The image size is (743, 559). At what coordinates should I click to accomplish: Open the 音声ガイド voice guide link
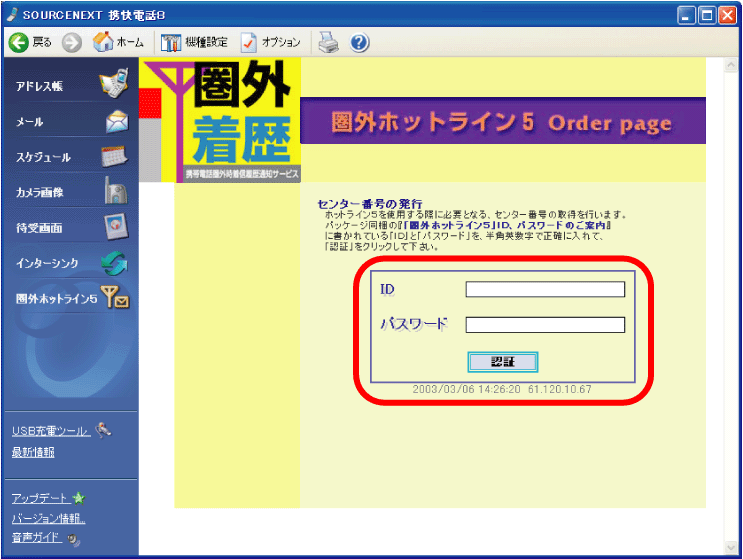pos(36,537)
